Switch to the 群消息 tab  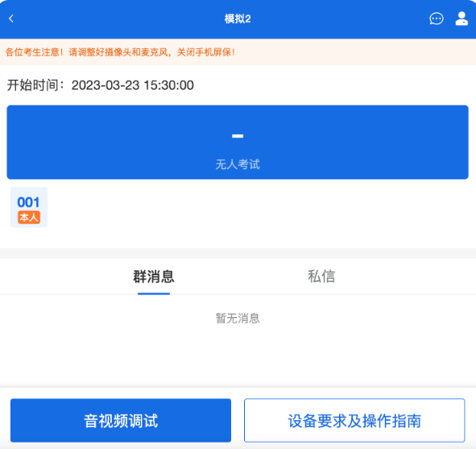[x=154, y=277]
